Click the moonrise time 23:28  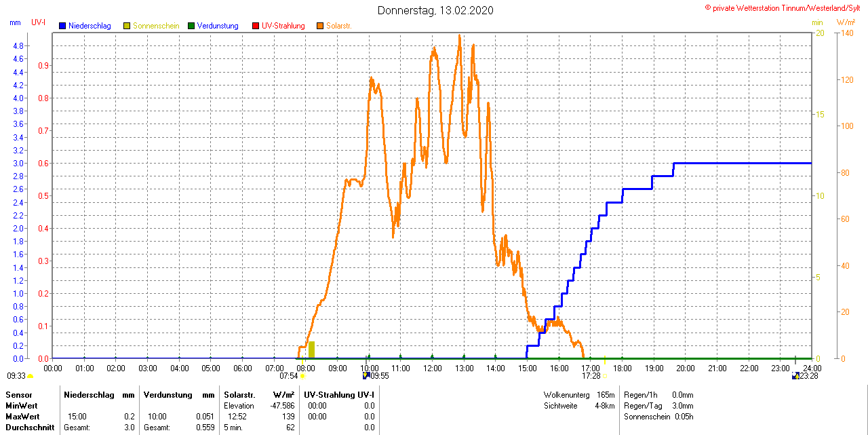808,375
